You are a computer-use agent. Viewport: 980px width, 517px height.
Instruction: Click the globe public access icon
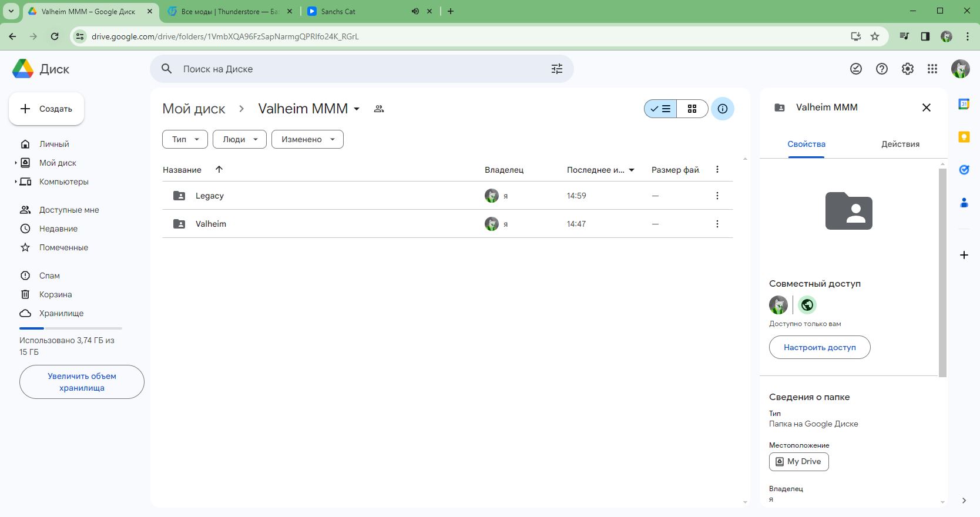pyautogui.click(x=807, y=305)
